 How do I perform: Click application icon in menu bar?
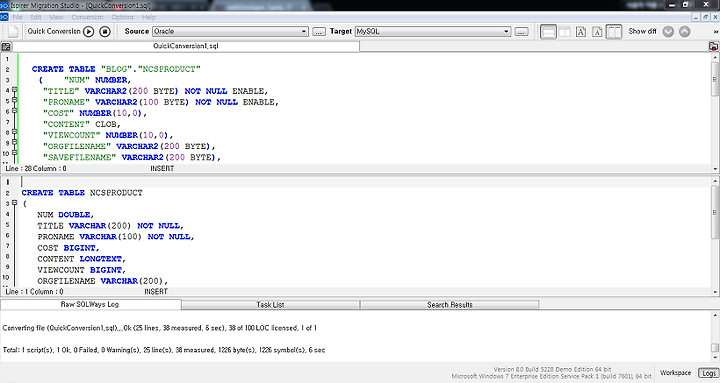pos(4,17)
